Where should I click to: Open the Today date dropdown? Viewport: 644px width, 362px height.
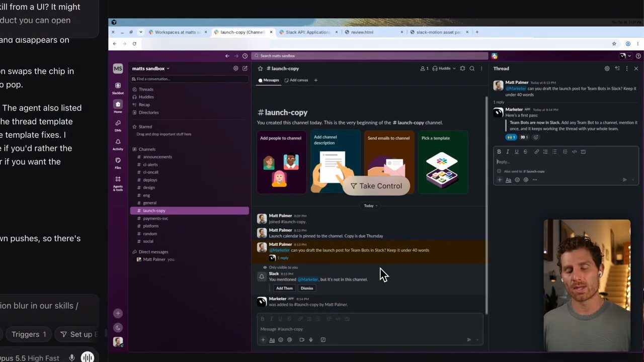coord(370,206)
